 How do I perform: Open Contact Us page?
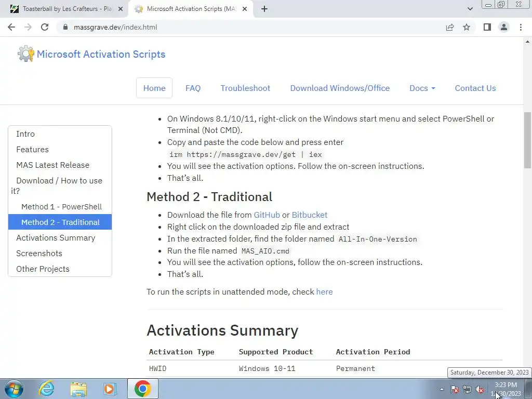click(475, 88)
